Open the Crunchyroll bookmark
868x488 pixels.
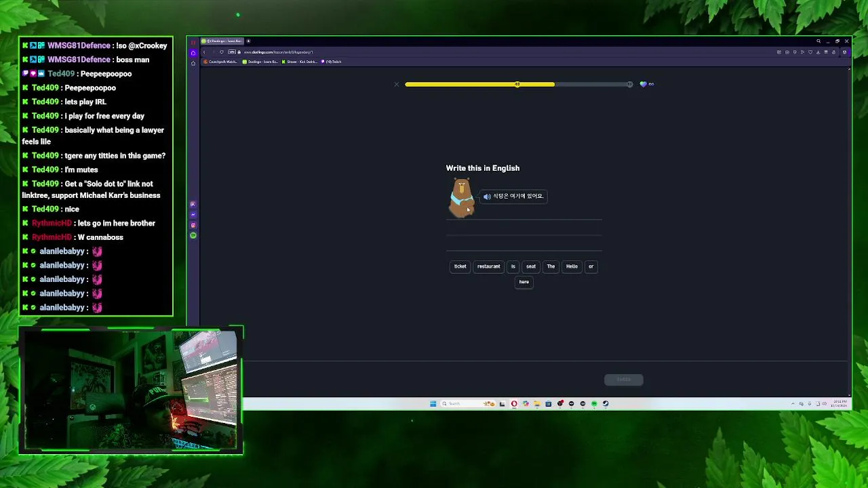point(220,62)
